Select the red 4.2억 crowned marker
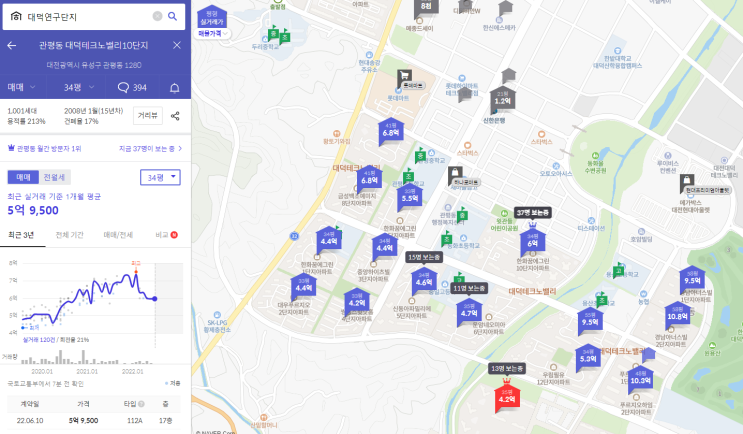 [507, 398]
